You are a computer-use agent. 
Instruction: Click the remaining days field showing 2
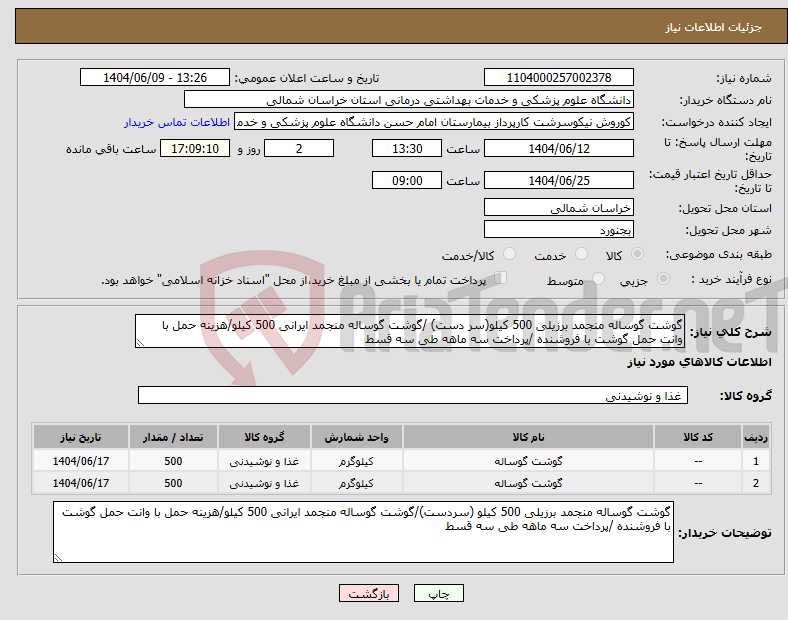(299, 148)
